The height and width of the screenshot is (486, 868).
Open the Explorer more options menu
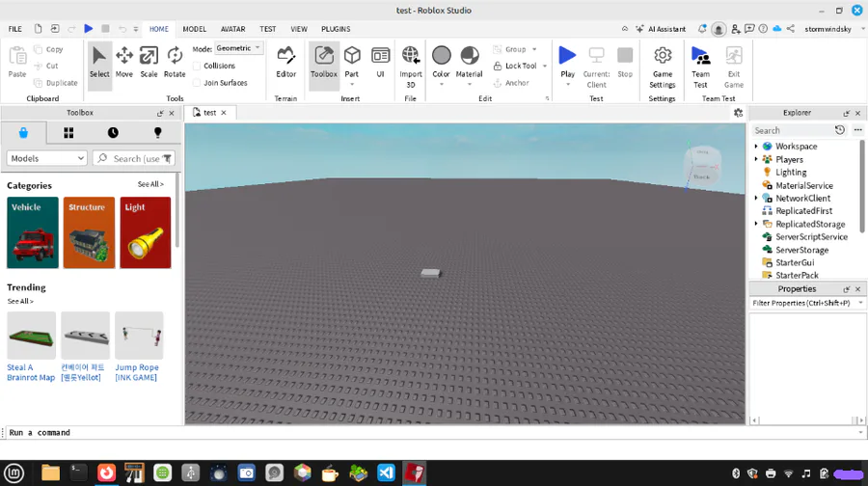pos(857,130)
